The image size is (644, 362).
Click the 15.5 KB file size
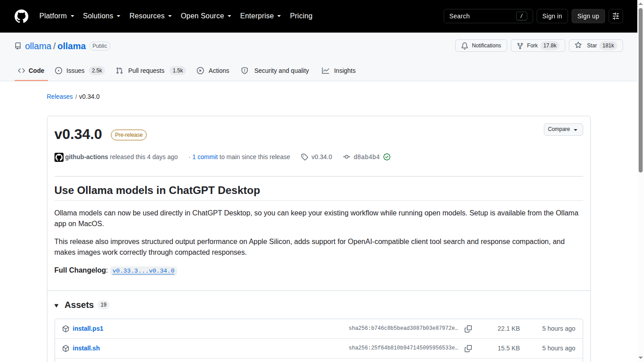[508, 348]
